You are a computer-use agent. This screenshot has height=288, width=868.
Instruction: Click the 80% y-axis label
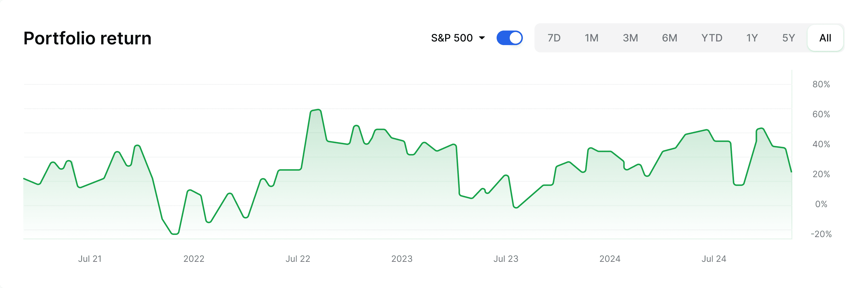[821, 84]
